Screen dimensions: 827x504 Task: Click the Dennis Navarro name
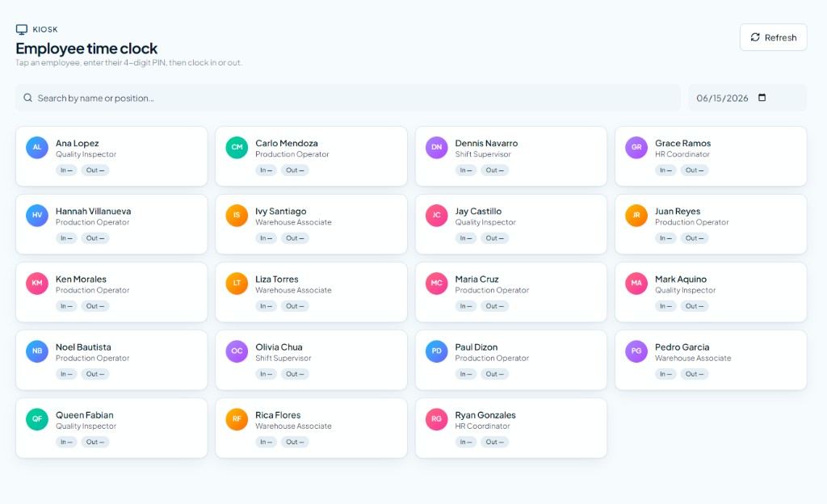coord(486,144)
